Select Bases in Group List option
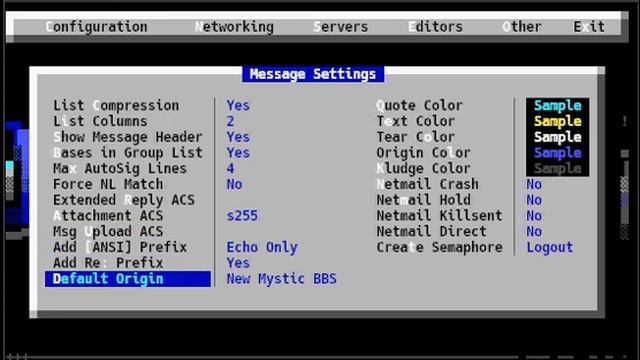The height and width of the screenshot is (360, 640). 128,153
